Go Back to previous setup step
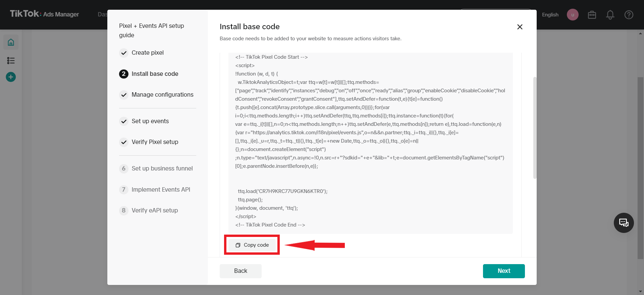Screen dimensions: 644x295 tap(240, 271)
